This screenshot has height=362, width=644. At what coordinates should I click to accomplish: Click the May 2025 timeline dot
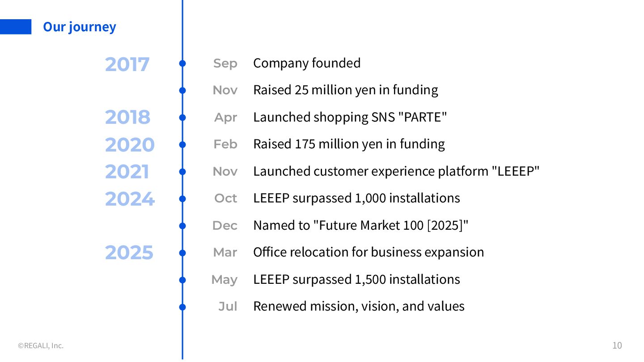coord(182,280)
